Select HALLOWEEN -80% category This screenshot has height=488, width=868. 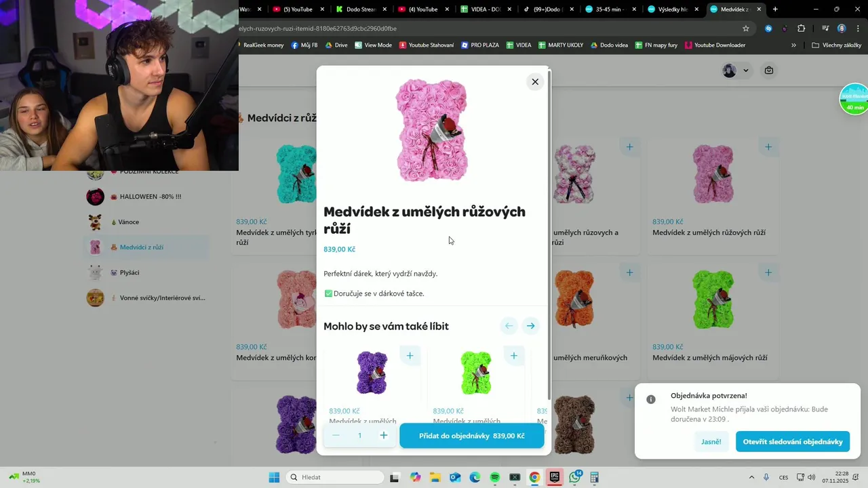click(x=146, y=197)
